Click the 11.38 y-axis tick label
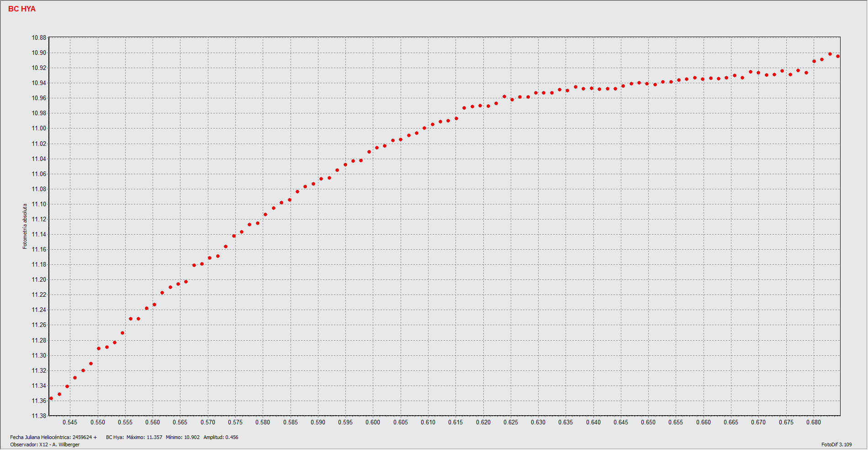The image size is (868, 450). point(39,416)
